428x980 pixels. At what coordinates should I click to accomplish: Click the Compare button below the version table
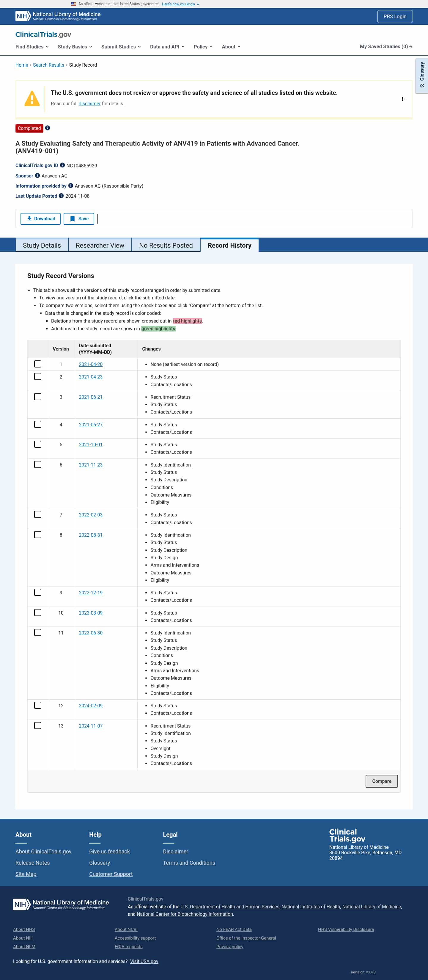coord(382,781)
